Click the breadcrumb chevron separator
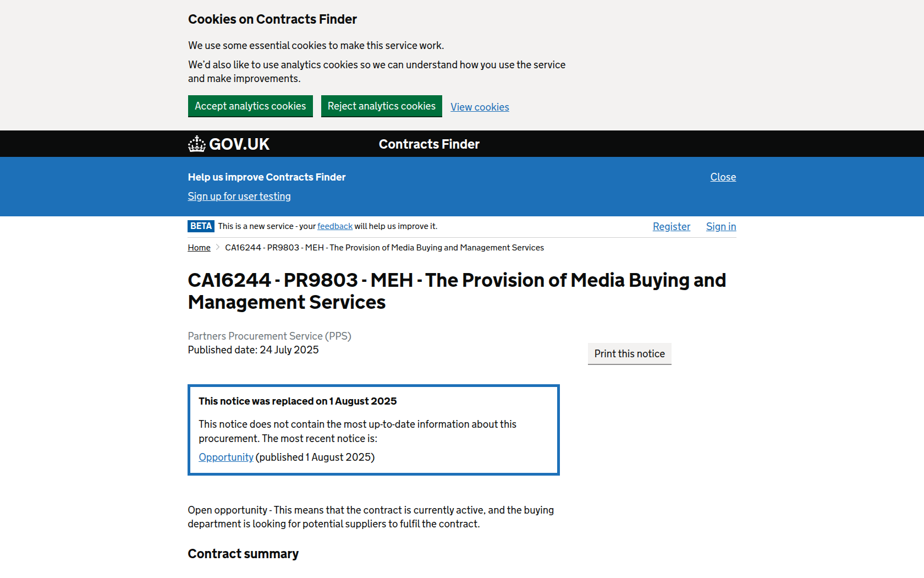This screenshot has width=924, height=578. coord(218,248)
